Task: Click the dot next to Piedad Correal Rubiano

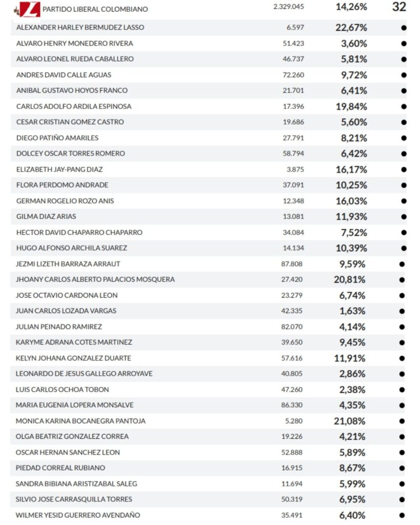Action: pyautogui.click(x=402, y=468)
